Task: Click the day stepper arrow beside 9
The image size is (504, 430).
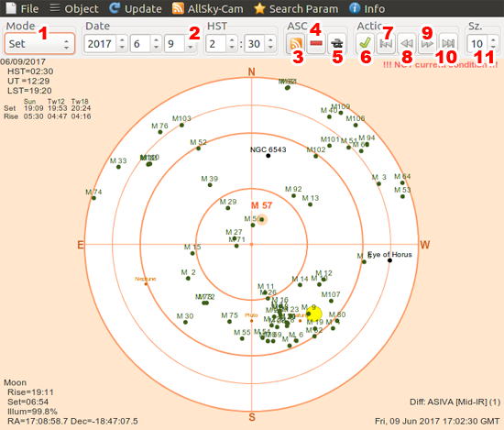Action: click(191, 44)
